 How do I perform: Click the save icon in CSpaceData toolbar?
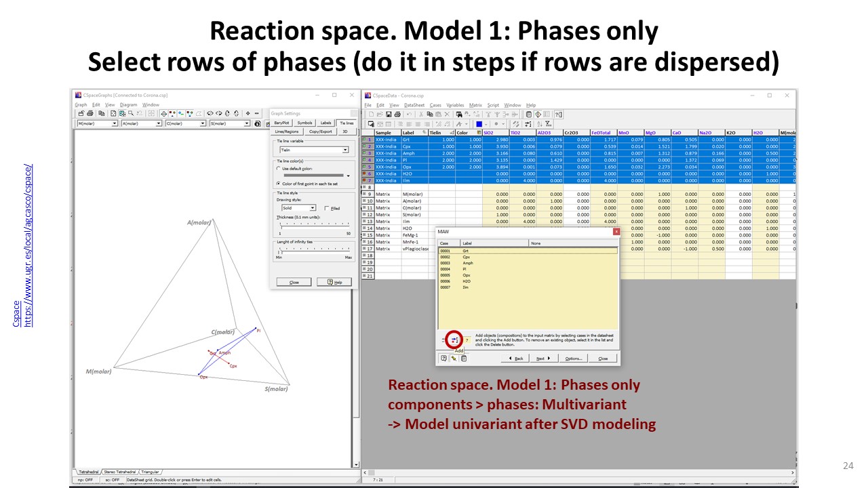click(x=389, y=115)
